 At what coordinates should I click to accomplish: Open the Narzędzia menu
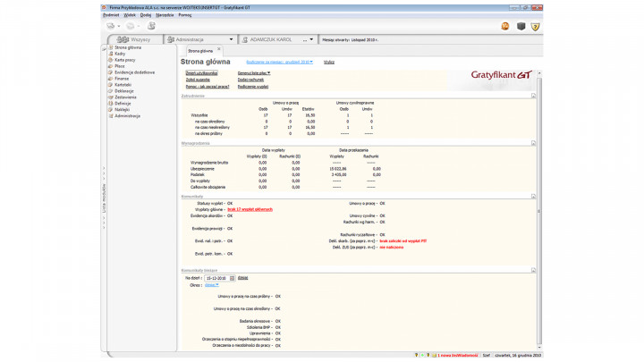pos(165,15)
